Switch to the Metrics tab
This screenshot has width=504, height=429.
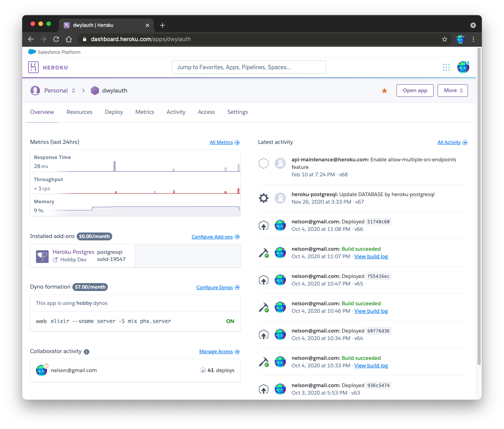(145, 112)
